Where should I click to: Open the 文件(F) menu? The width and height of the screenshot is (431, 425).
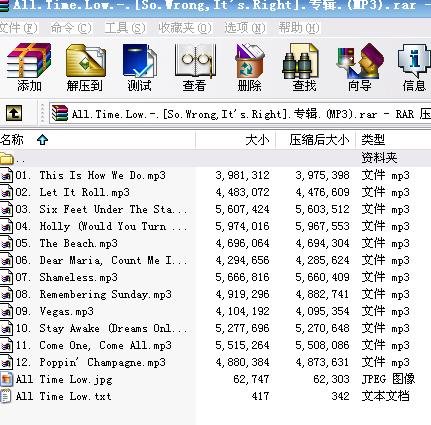(x=18, y=28)
